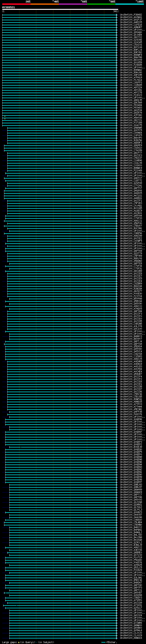The image size is (146, 644).
Task: Open hit UniRef100_Q01F37
Action: click(x=131, y=20)
